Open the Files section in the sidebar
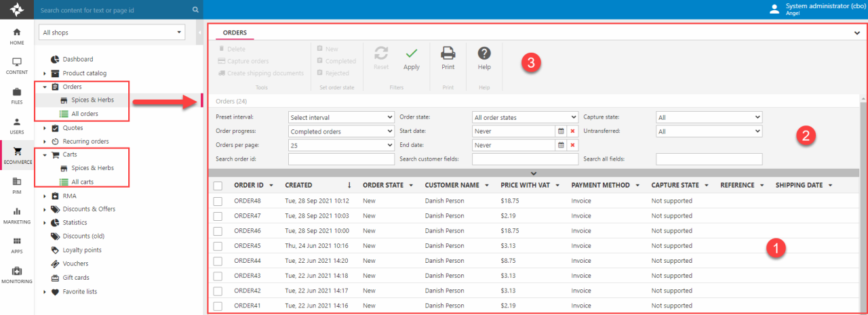Screen dimensions: 868x315 coord(16,96)
